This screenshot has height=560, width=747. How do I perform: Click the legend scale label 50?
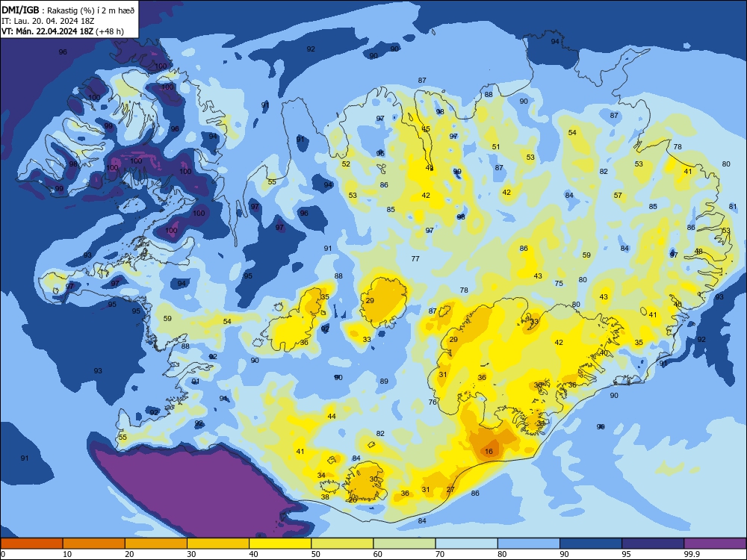point(316,554)
